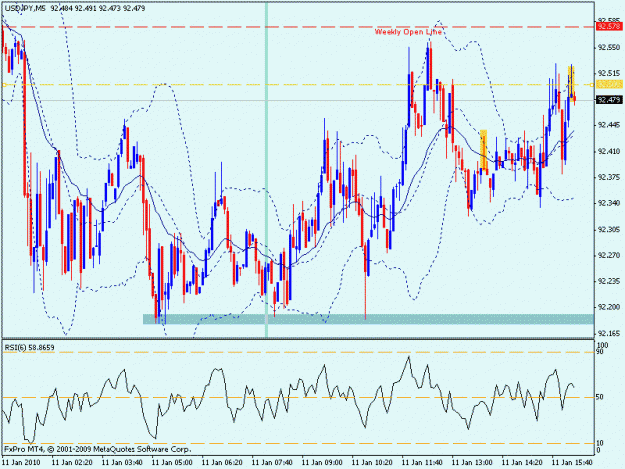The width and height of the screenshot is (625, 469).
Task: Click the 92.550 price axis label
Action: click(609, 47)
